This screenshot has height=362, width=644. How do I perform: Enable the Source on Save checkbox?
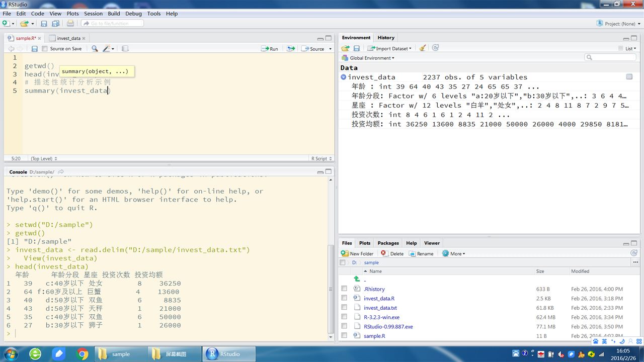45,49
